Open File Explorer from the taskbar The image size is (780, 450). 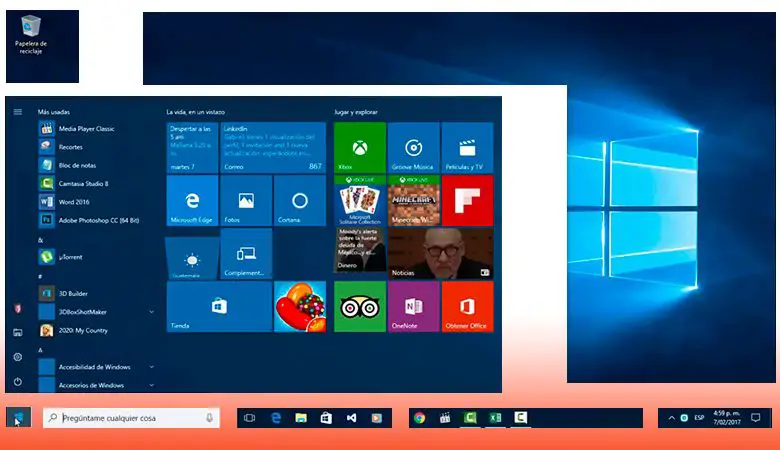click(x=301, y=418)
